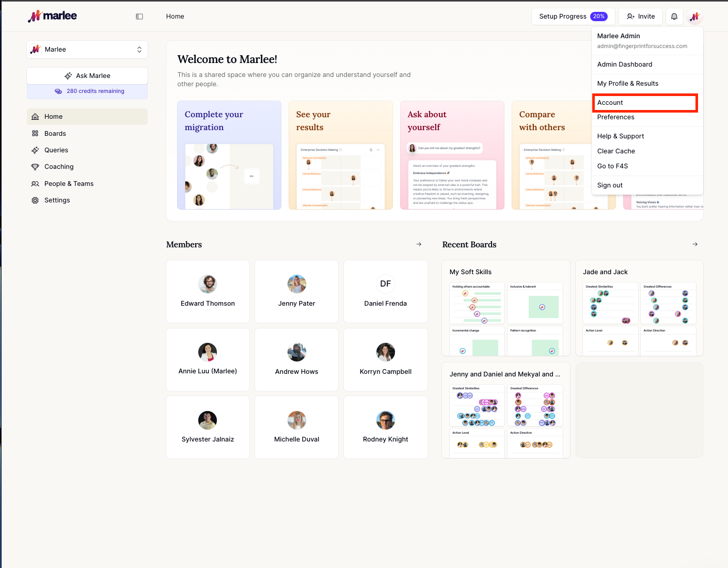Click Edward Thomson's avatar
Viewport: 728px width, 568px height.
(208, 283)
